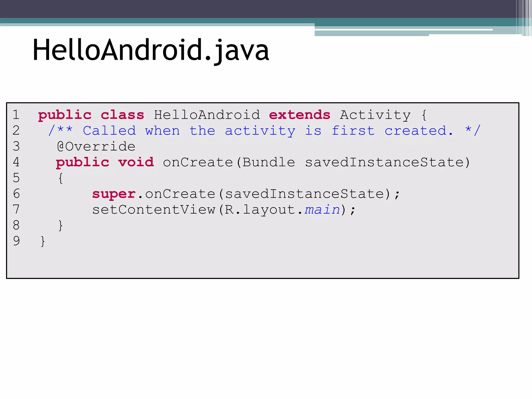Click line number 6
This screenshot has height=399, width=532.
(x=16, y=194)
